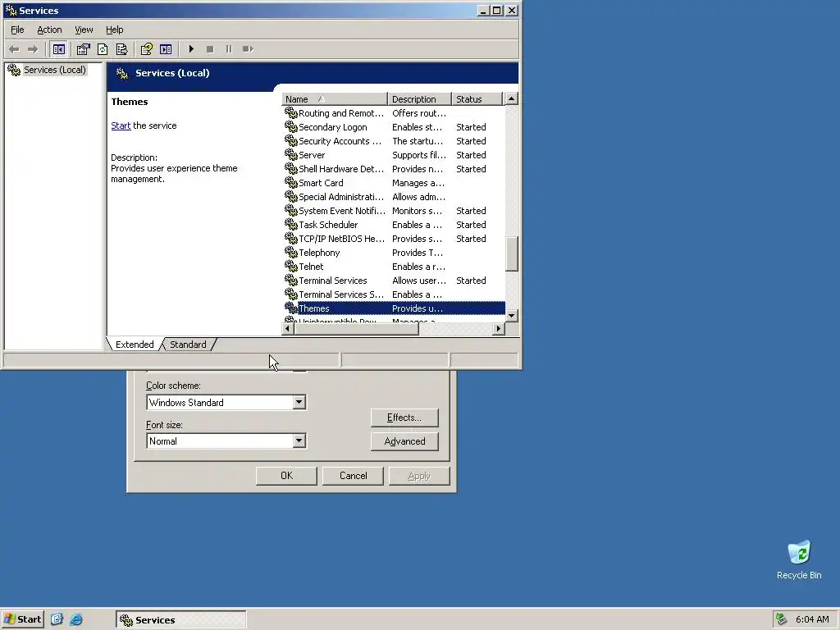Click the TCP/IP NetBIOS Helper service icon
The image size is (840, 630).
point(291,239)
